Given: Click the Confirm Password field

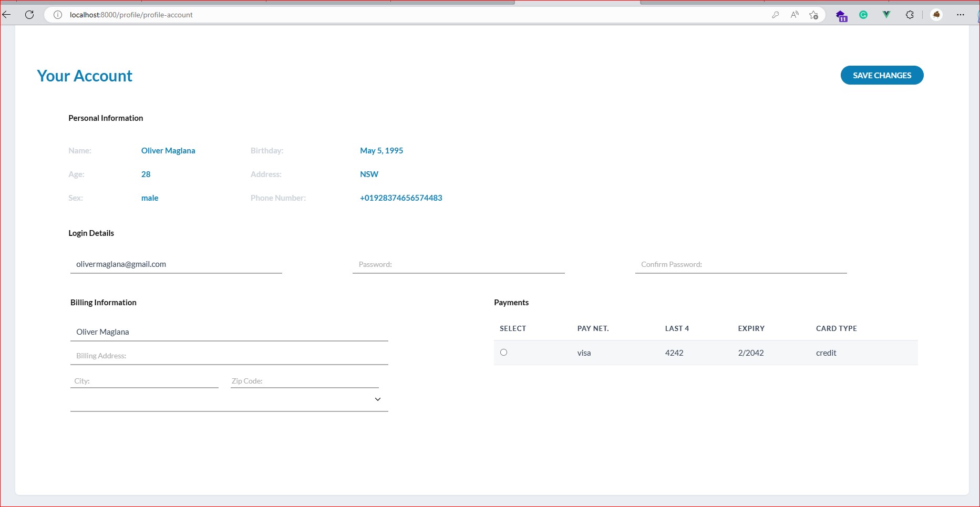Looking at the screenshot, I should pyautogui.click(x=741, y=264).
